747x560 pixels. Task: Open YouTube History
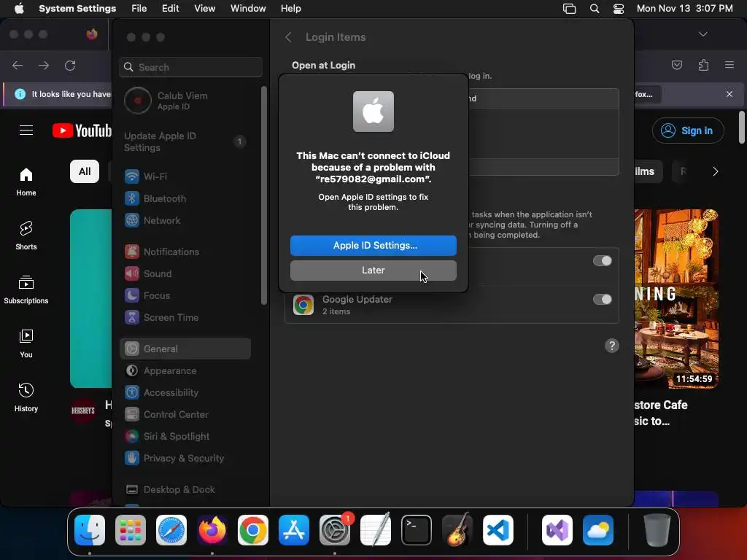click(26, 397)
